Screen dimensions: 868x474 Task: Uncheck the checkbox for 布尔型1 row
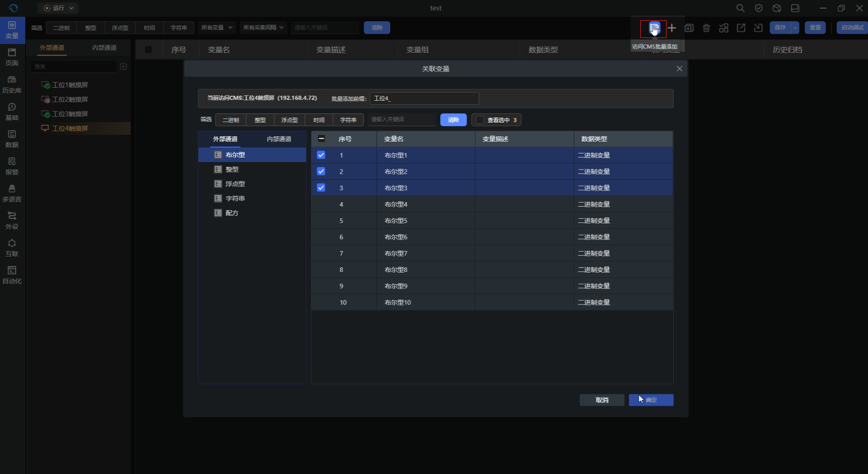point(321,155)
